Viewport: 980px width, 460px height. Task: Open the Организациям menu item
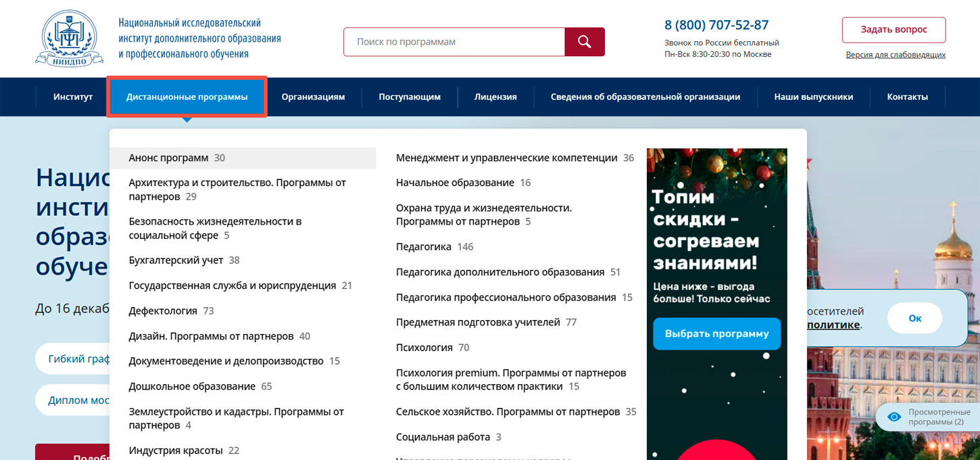pyautogui.click(x=313, y=97)
